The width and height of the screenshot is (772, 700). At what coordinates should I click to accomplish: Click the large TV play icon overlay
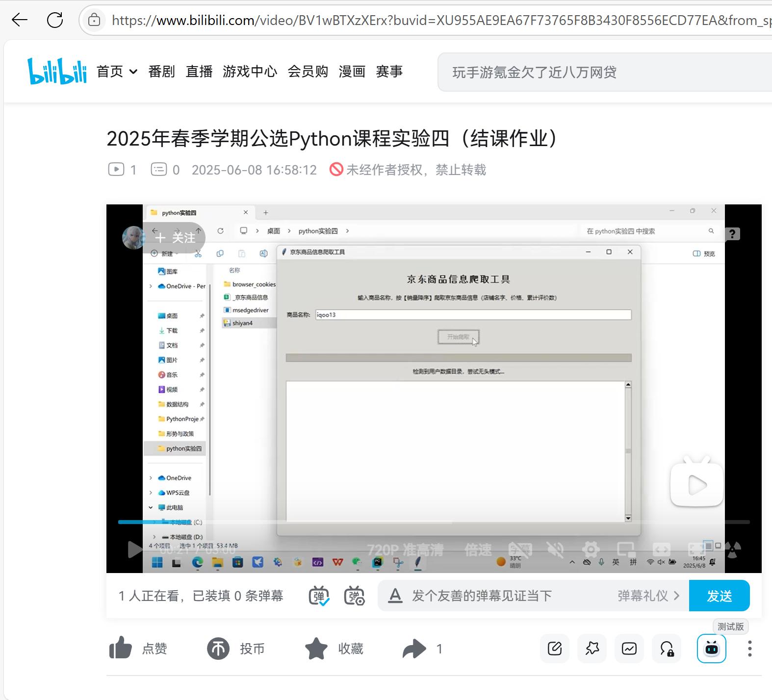coord(696,483)
